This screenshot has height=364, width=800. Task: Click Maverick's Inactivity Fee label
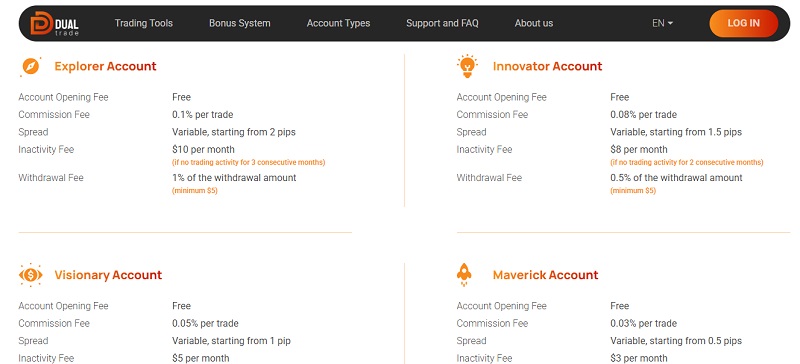click(485, 358)
